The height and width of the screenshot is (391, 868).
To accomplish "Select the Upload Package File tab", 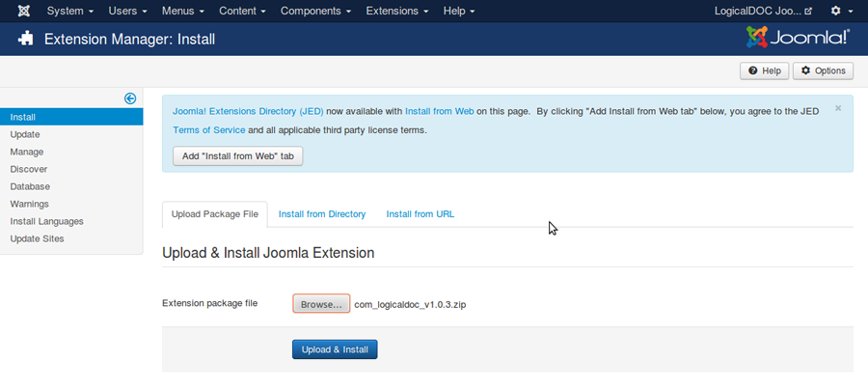I will pos(215,214).
